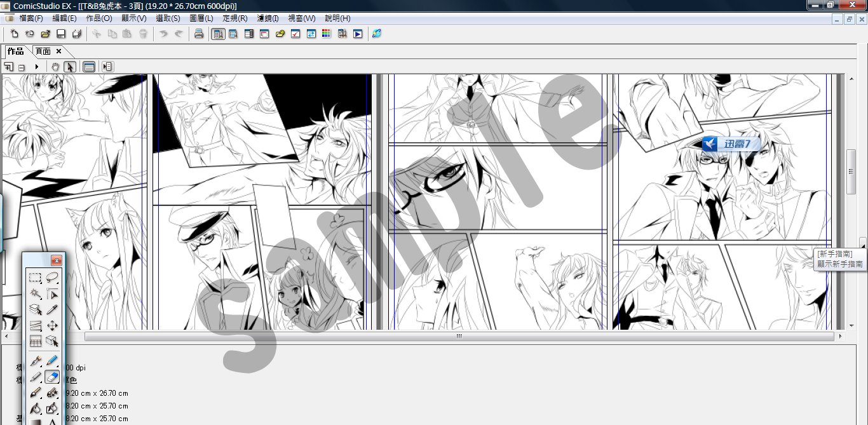Open the 檔案(F) menu
Image resolution: width=868 pixels, height=425 pixels.
[31, 18]
